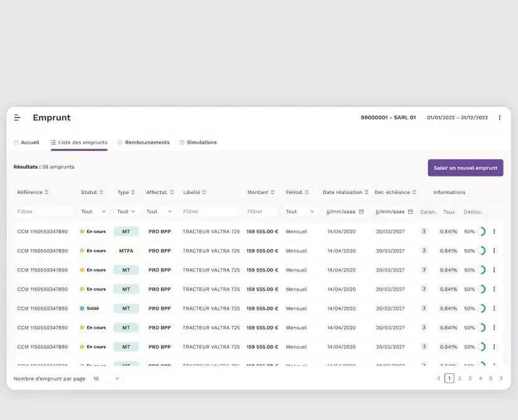Select the Liste des emprunts tab

[x=79, y=142]
